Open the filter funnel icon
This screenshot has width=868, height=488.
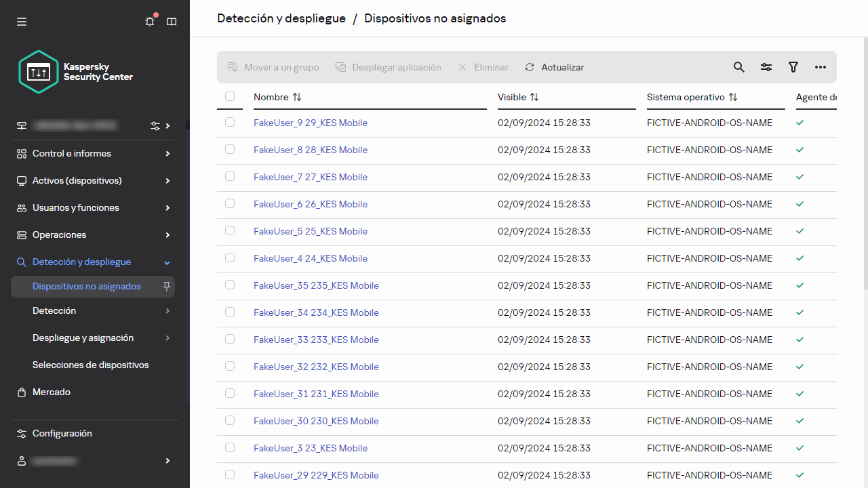[x=793, y=67]
